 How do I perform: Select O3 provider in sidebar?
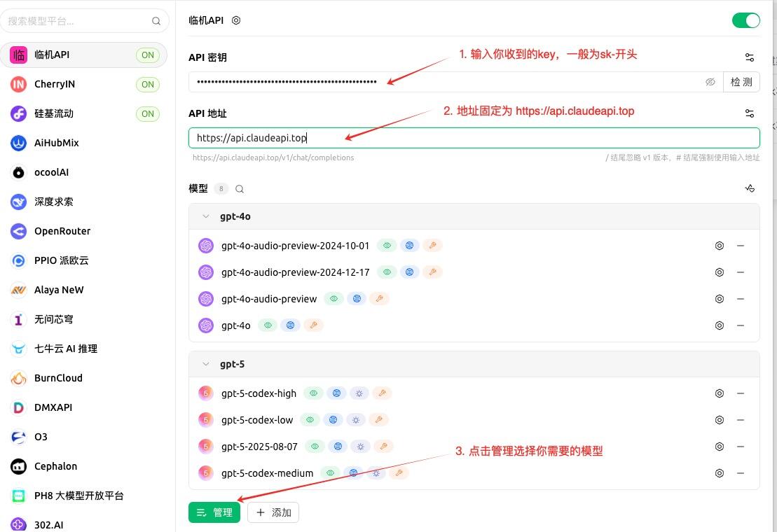point(83,437)
